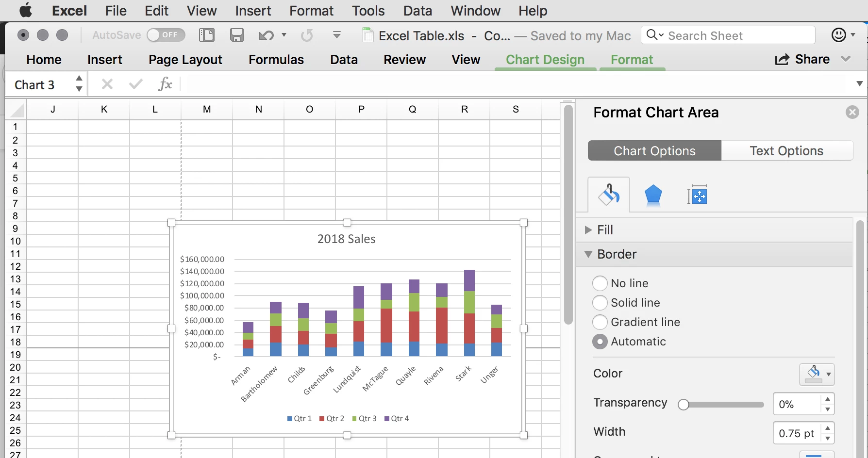Click the worksheet vertical scrollbar thumb
This screenshot has width=868, height=458.
[x=568, y=214]
